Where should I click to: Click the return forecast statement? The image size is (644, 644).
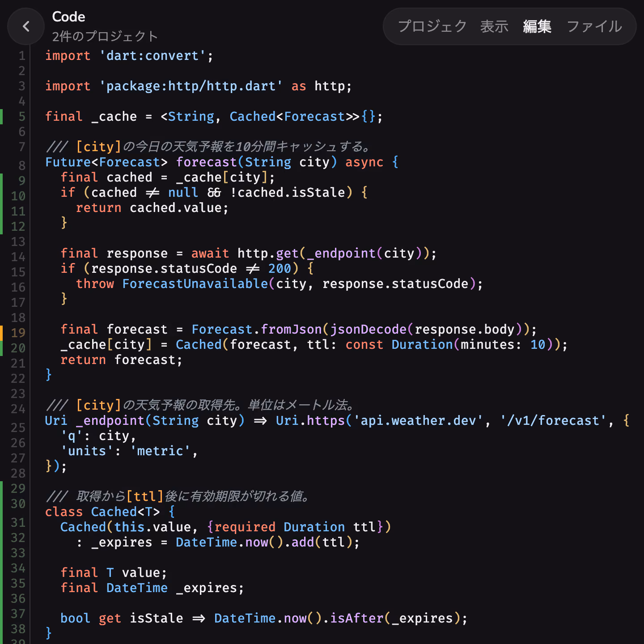[x=121, y=360]
